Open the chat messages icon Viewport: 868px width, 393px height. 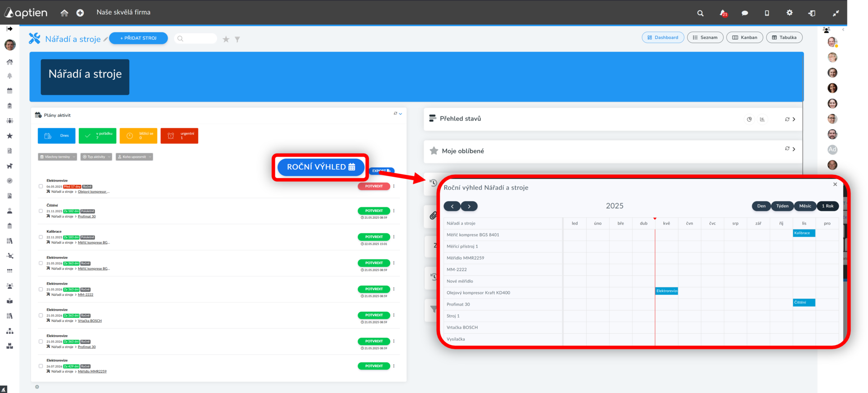[745, 13]
